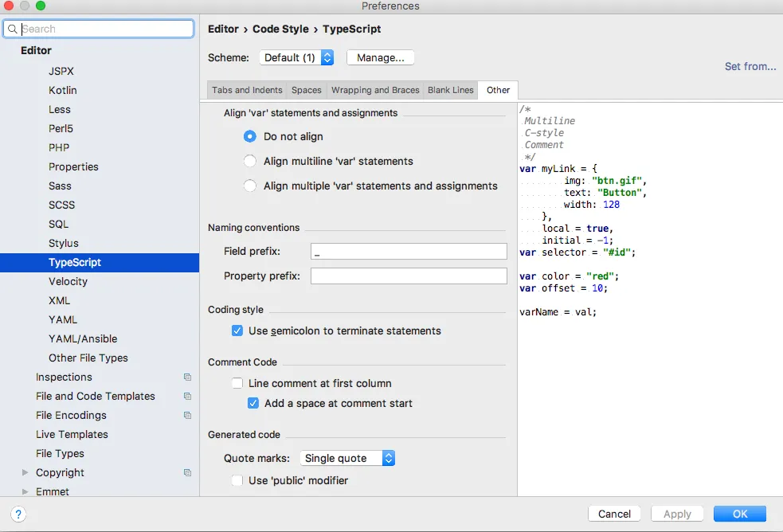The image size is (783, 532).
Task: Open the Blank Lines tab
Action: (451, 90)
